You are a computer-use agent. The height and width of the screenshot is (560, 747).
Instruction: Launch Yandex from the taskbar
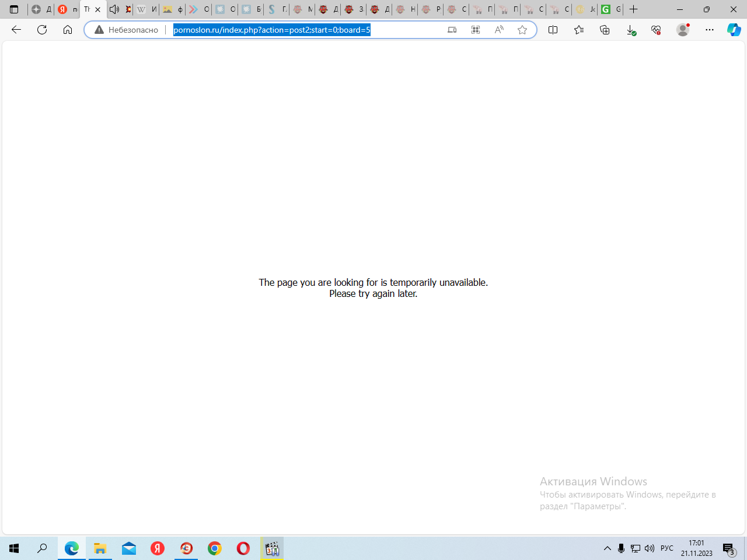[158, 548]
